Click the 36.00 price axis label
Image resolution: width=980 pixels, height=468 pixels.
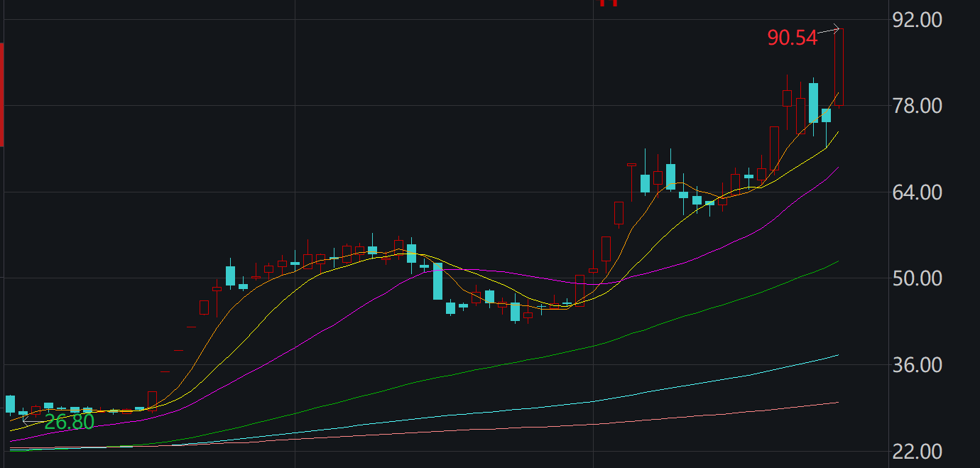click(916, 365)
